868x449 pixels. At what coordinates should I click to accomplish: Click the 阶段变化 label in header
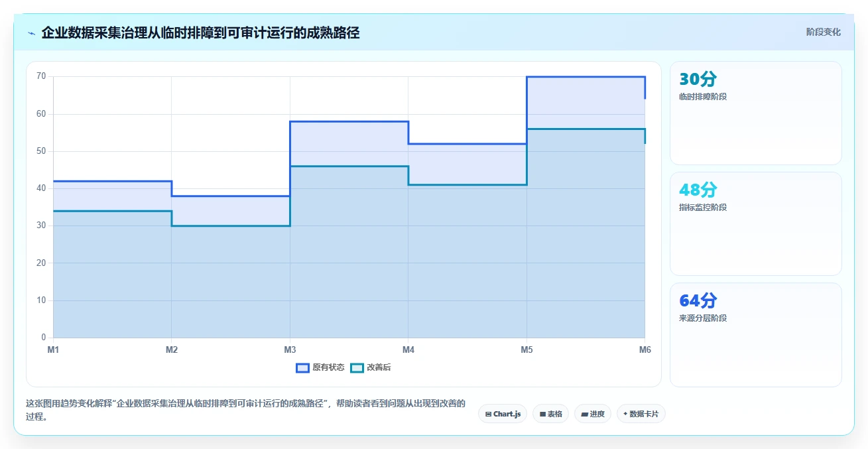pos(823,32)
